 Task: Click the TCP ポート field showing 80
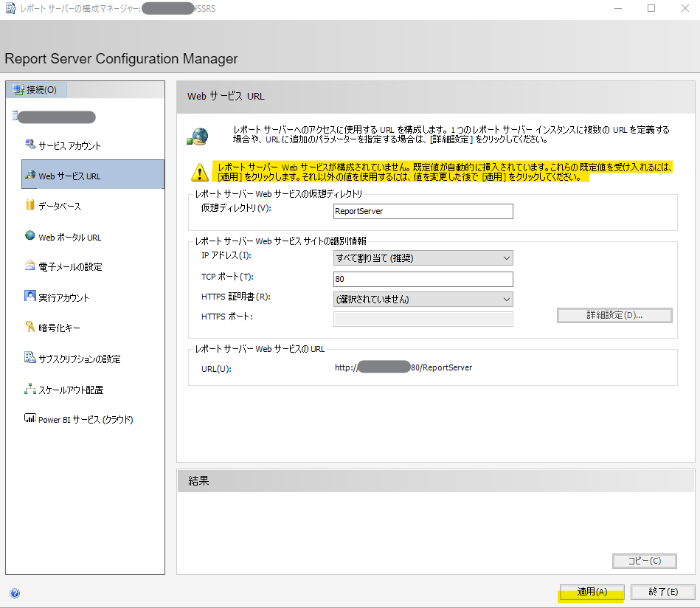tap(423, 280)
